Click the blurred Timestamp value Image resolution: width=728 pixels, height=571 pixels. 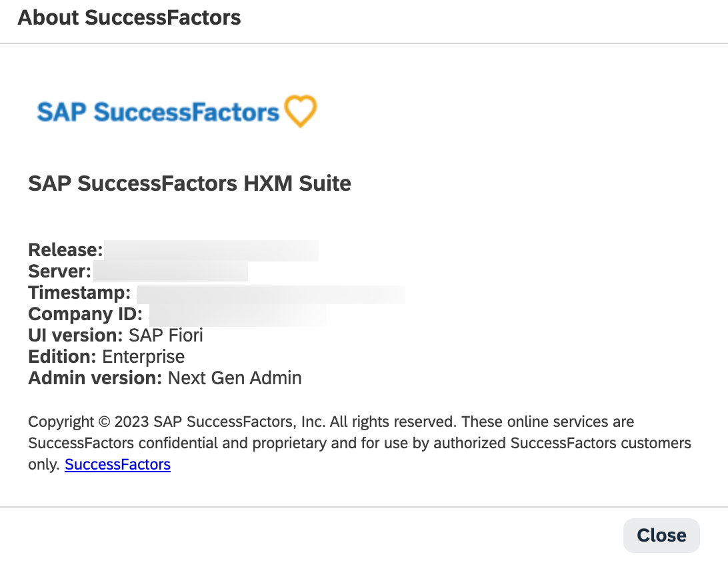271,295
